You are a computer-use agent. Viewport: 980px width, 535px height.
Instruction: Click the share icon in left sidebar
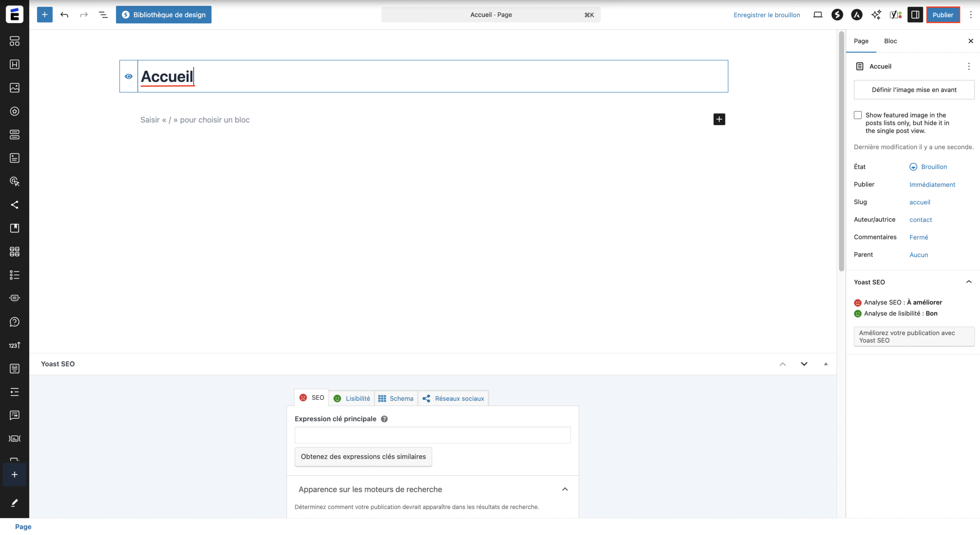(15, 205)
